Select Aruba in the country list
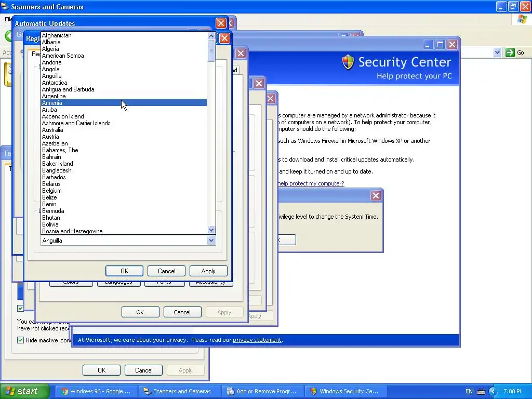Viewport: 532px width, 399px height. tap(124, 110)
